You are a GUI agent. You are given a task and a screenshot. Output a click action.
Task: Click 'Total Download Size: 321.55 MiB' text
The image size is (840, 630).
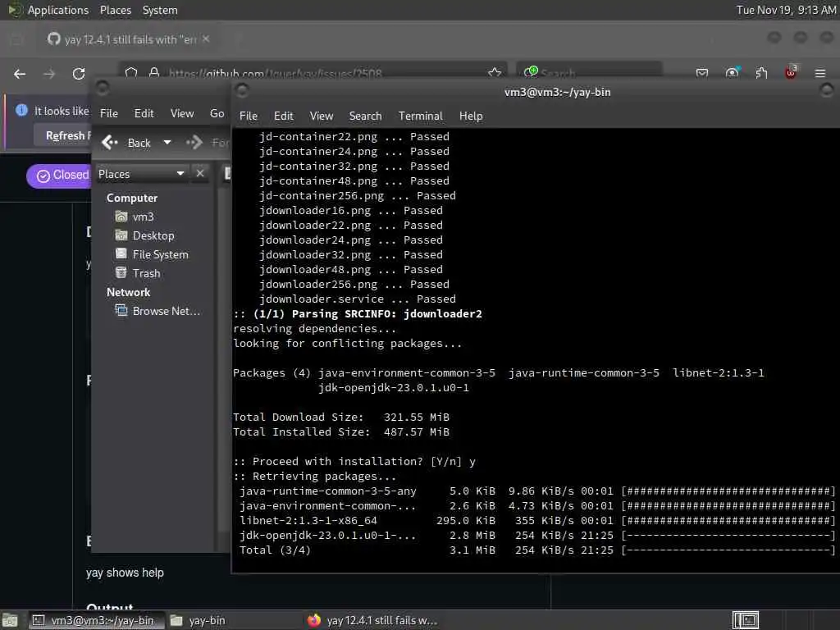[341, 417]
